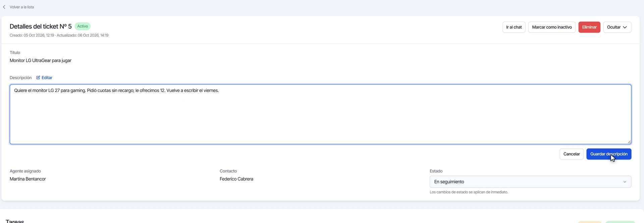Click the chevron at the Estado select's right
The width and height of the screenshot is (644, 223).
point(625,182)
